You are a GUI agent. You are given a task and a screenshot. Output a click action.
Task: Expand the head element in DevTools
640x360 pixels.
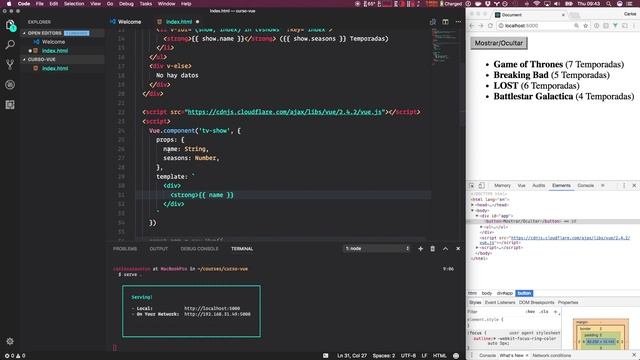coord(473,205)
